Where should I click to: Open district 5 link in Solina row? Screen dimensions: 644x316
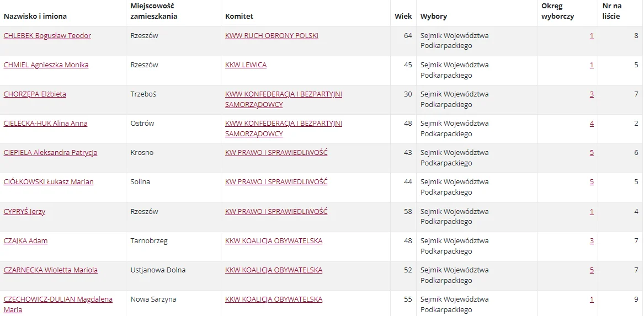click(x=592, y=182)
